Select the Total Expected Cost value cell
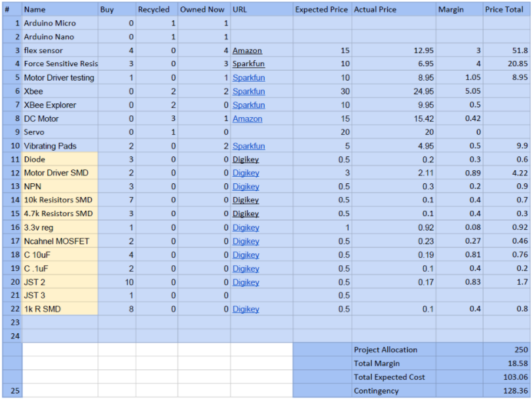 [x=506, y=377]
